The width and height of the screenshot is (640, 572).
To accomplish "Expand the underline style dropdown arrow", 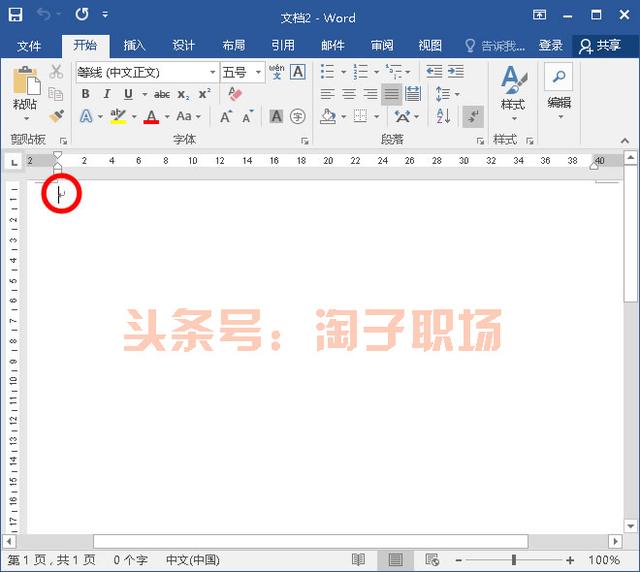I will pos(144,95).
